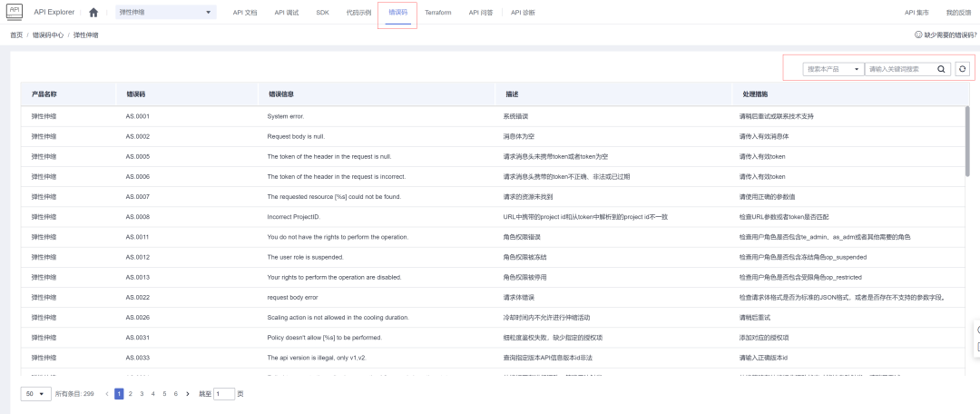
Task: Click error code AS.0007 cell
Action: click(x=138, y=196)
